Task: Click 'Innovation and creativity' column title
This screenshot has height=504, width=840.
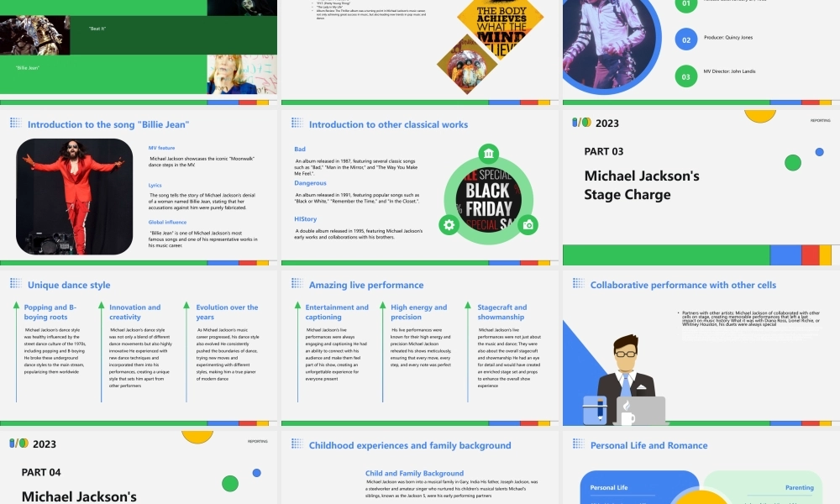Action: [x=135, y=312]
